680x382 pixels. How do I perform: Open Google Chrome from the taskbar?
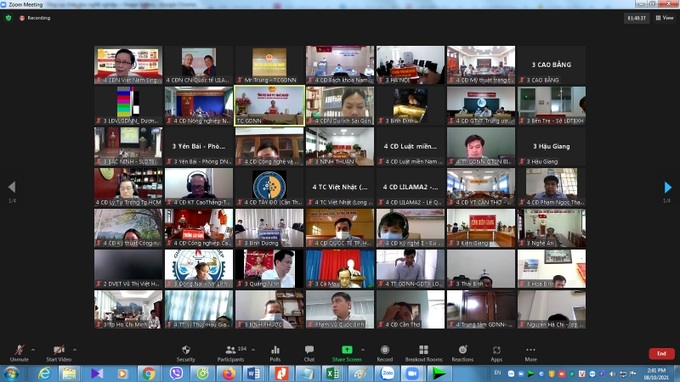tap(148, 373)
